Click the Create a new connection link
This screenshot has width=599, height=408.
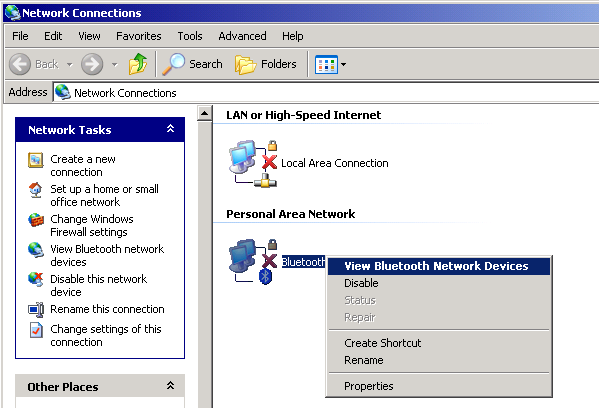coord(83,165)
